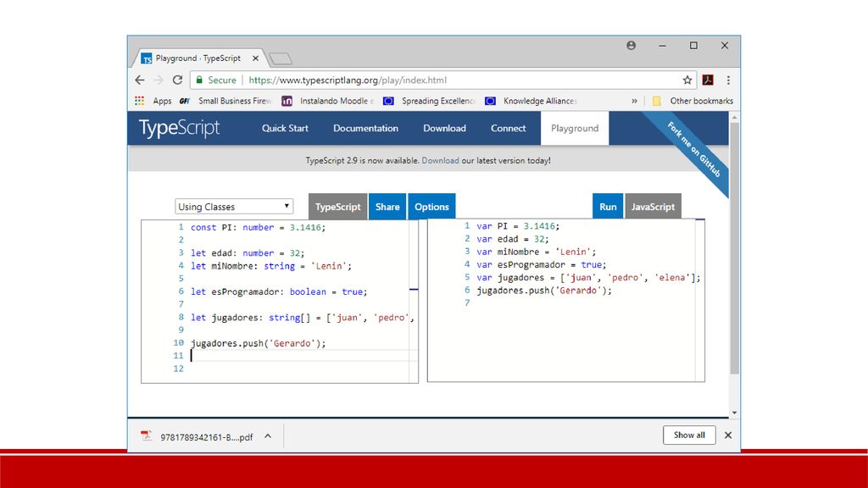Screen dimensions: 868x488
Task: Click the scrollbar down arrow
Action: (735, 413)
